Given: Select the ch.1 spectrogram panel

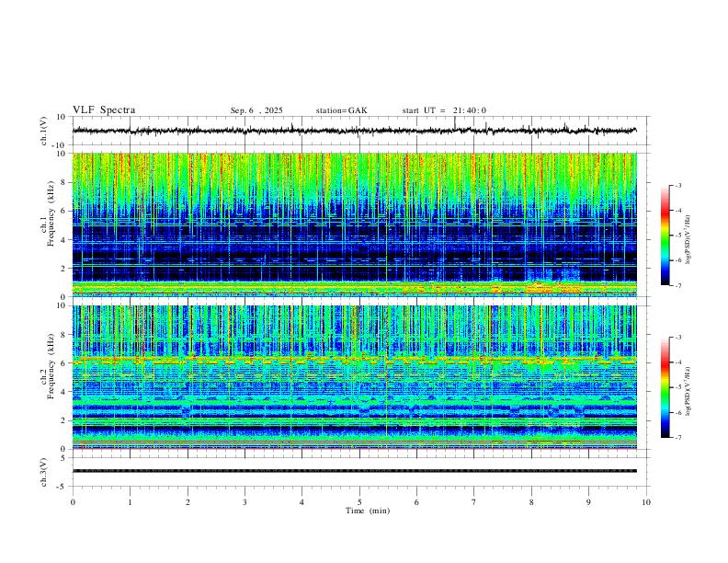Looking at the screenshot, I should 354,224.
